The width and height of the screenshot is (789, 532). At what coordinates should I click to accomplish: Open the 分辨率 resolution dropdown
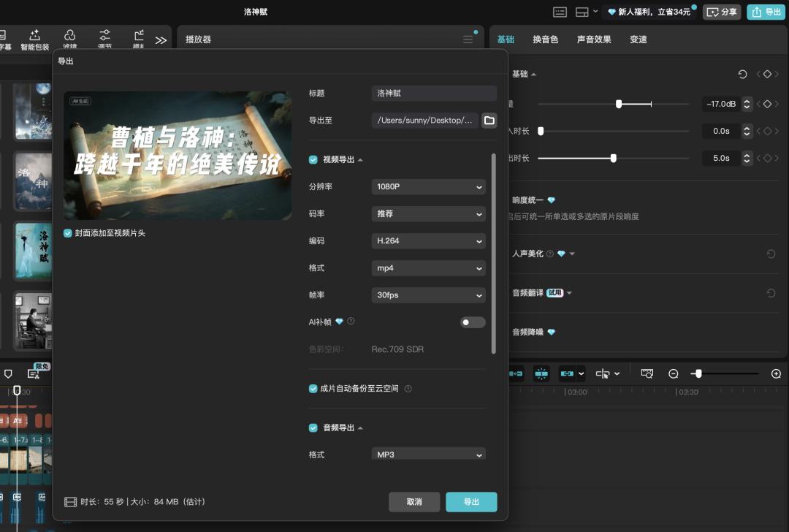point(428,187)
